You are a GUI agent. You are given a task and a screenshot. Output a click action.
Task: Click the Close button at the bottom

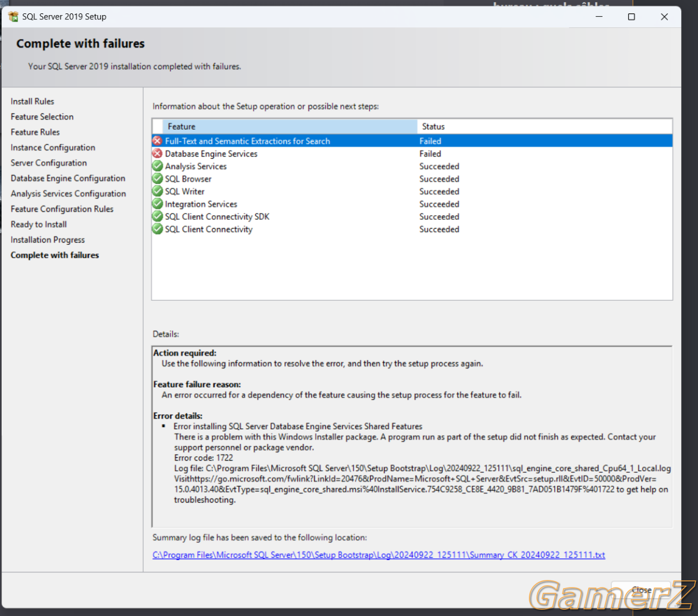click(642, 590)
